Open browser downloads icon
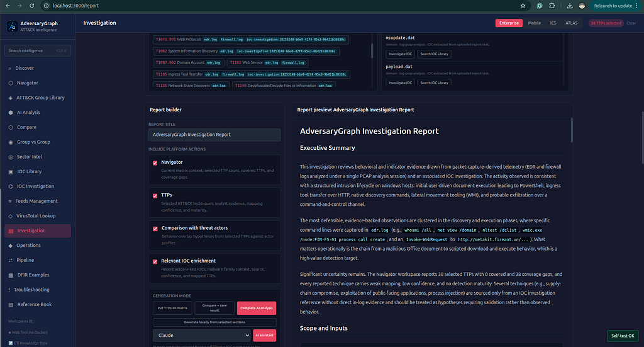This screenshot has height=347, width=644. point(570,6)
